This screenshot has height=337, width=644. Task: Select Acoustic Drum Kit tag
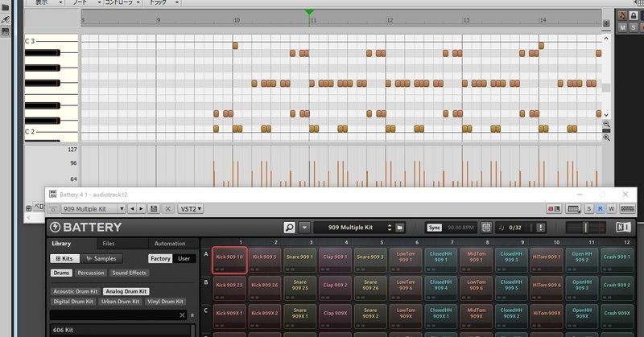[76, 291]
